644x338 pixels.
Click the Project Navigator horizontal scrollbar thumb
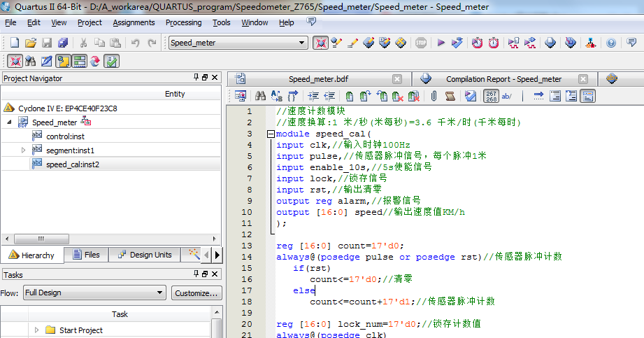41,239
